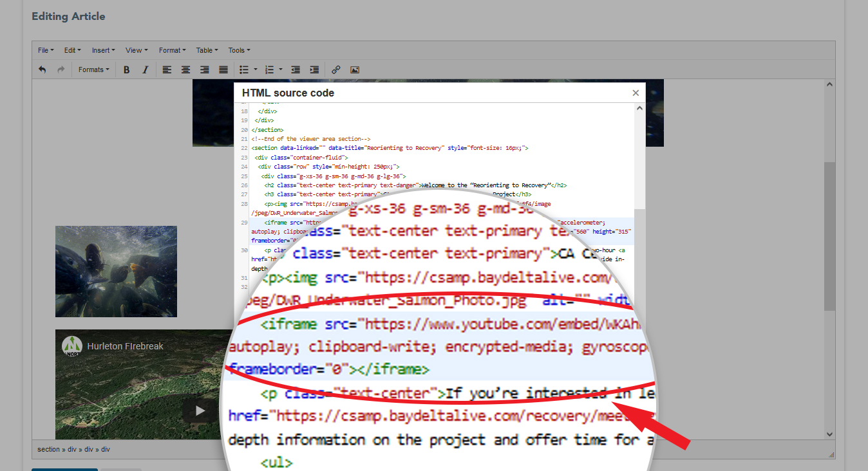Open the Table menu
Screen dimensions: 868x471
click(x=207, y=50)
